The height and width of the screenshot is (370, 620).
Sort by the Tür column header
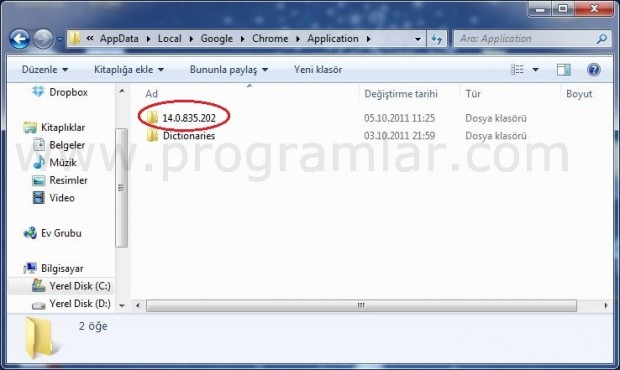click(473, 94)
